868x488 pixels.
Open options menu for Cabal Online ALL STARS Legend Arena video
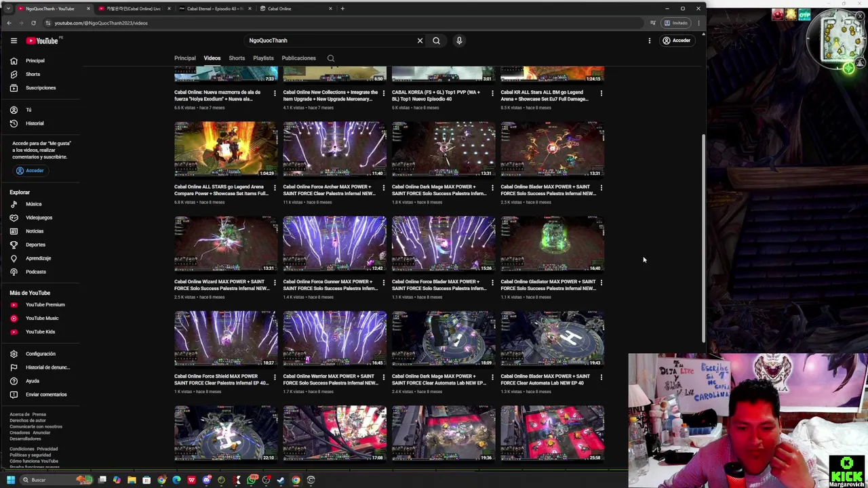(x=275, y=188)
